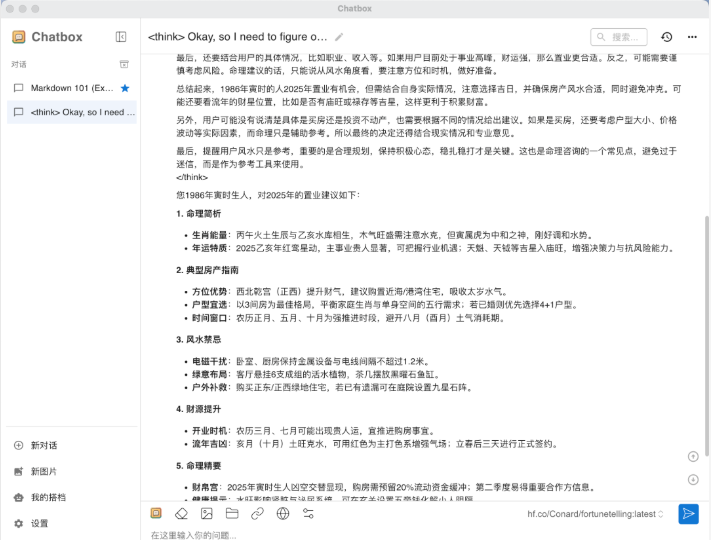Click the heading '1. 命理简析'
Viewport: 711px width, 540px height.
(199, 214)
